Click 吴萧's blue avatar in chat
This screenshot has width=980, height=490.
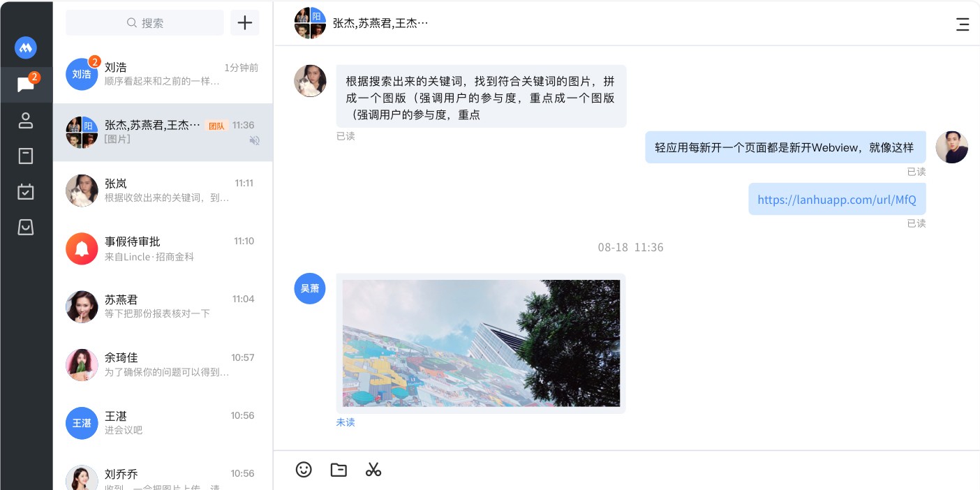pos(310,288)
